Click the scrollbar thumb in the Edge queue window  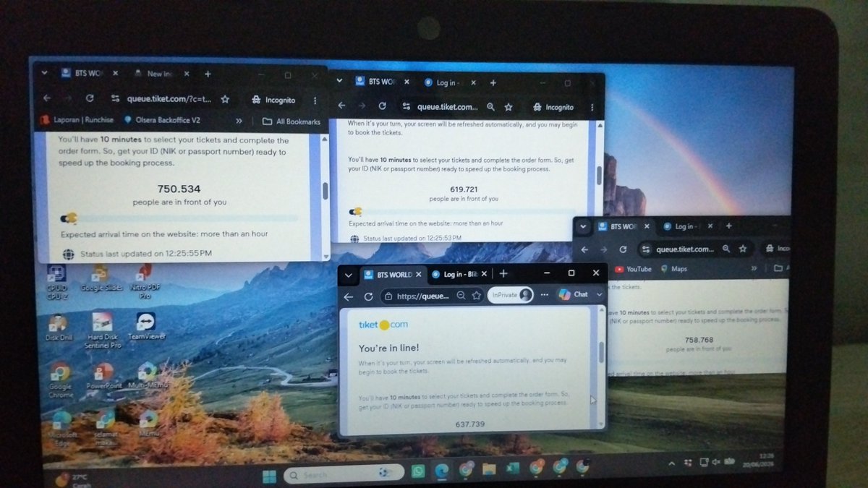coord(600,351)
